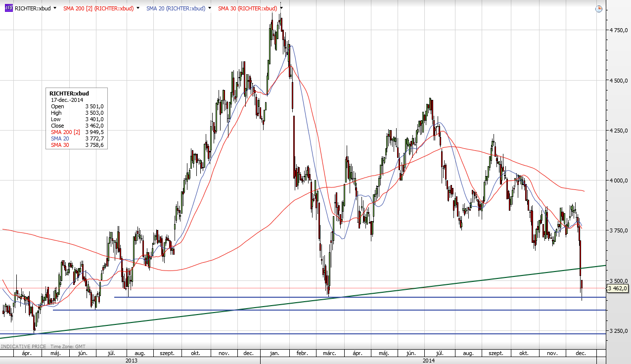The image size is (631, 364).
Task: Click the SMA 200 [2] (RICHTER:xbud) label
Action: pos(98,8)
